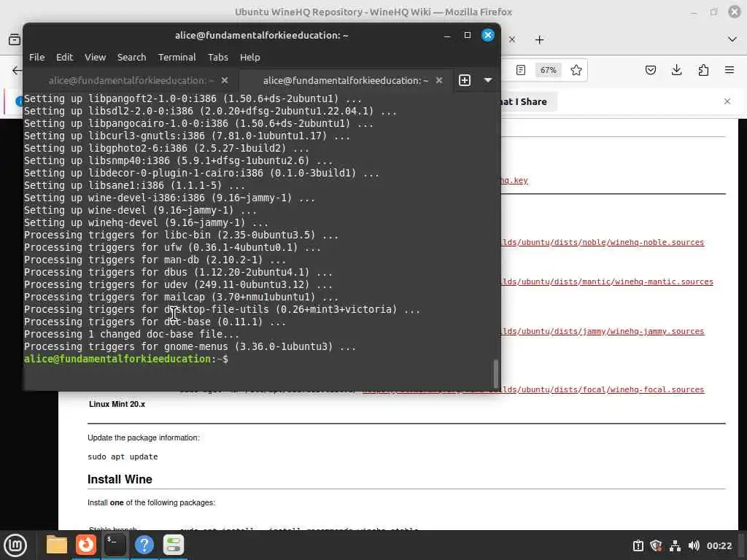Launch the Files manager from the panel

57,545
